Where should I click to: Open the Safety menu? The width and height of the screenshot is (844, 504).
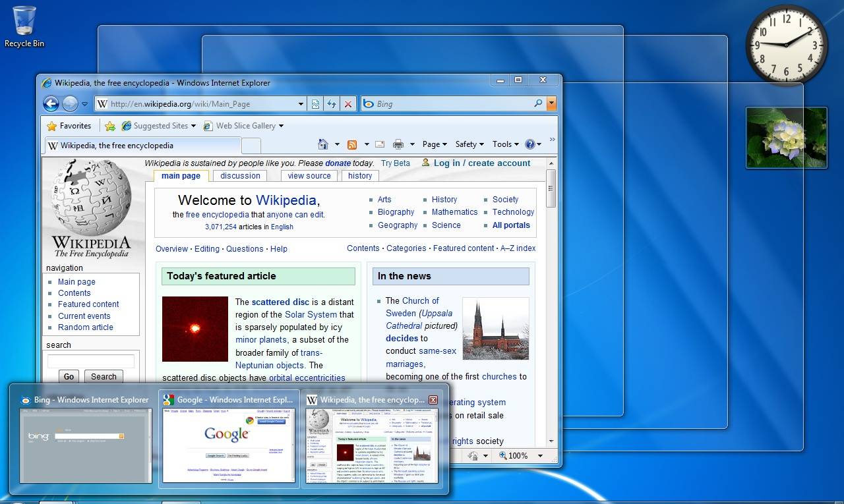coord(469,144)
